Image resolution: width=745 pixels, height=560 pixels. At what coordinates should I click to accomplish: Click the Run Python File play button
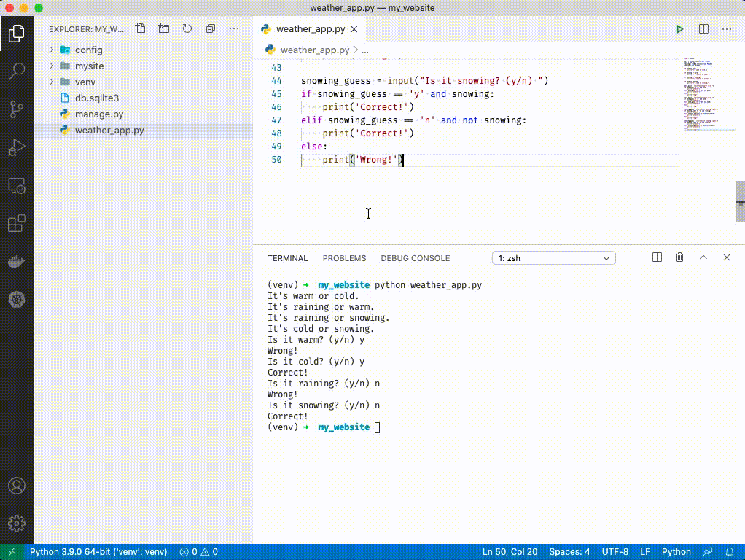pos(679,29)
